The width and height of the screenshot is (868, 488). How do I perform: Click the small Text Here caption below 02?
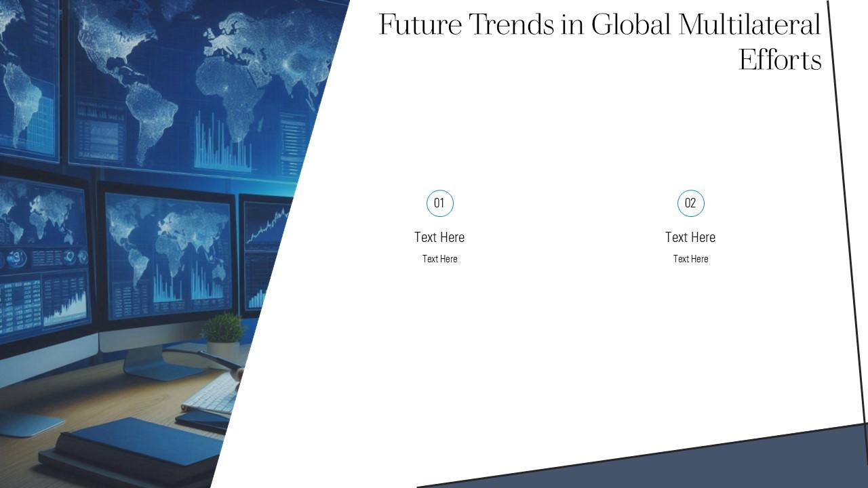(690, 259)
